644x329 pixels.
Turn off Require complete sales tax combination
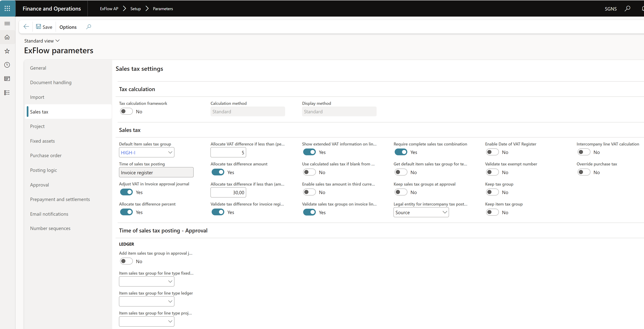401,152
